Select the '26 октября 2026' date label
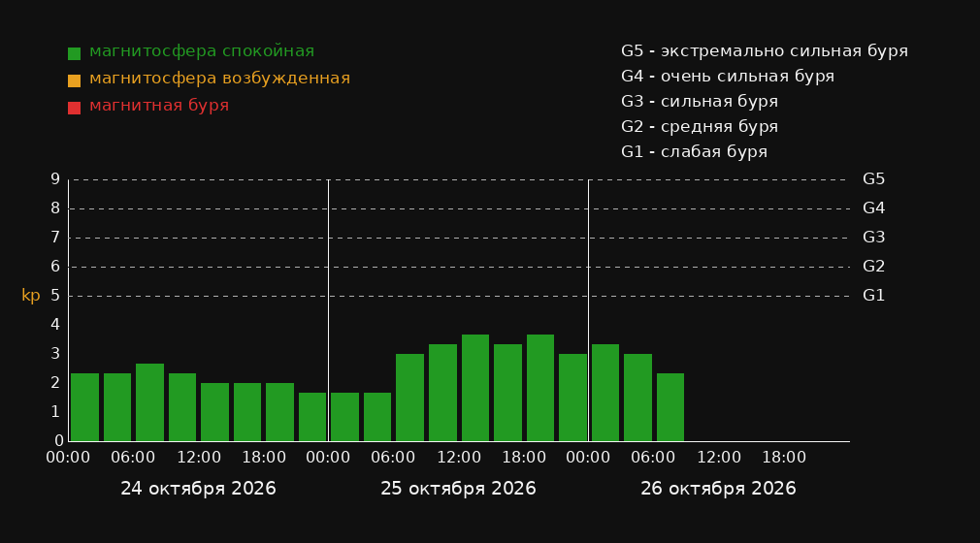The width and height of the screenshot is (980, 543). 718,489
